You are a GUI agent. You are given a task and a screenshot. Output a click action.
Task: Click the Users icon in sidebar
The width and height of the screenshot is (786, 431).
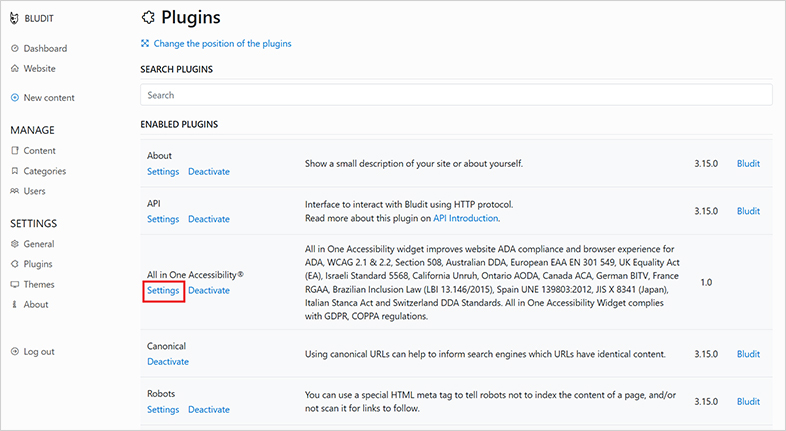point(14,191)
